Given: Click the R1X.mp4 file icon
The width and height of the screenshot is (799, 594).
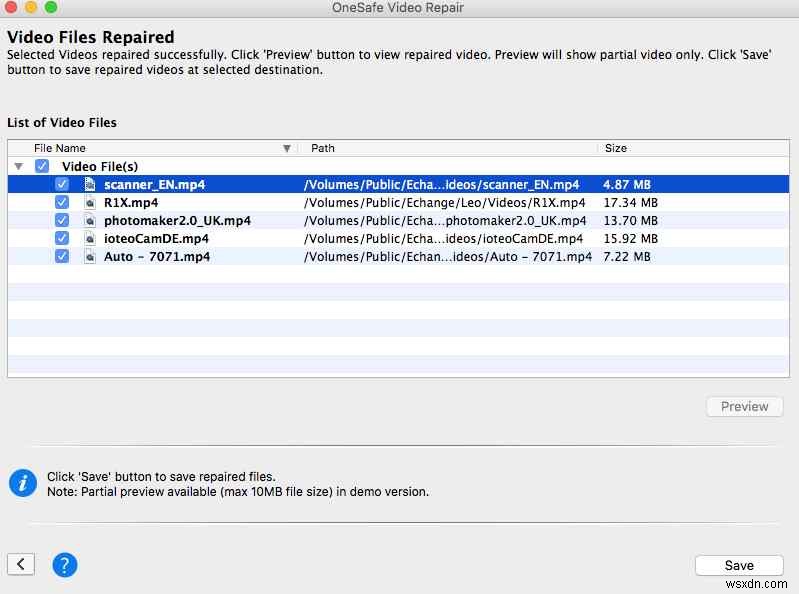Looking at the screenshot, I should pyautogui.click(x=90, y=203).
